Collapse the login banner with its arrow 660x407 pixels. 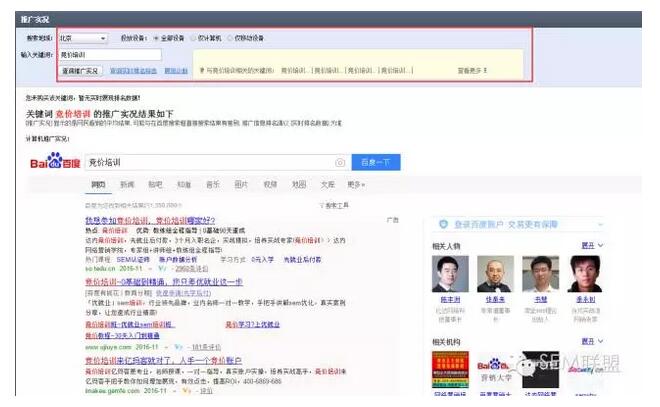[x=600, y=225]
